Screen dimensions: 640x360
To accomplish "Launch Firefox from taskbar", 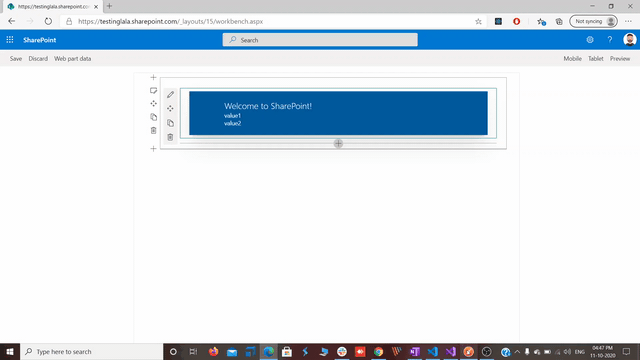I will point(213,351).
